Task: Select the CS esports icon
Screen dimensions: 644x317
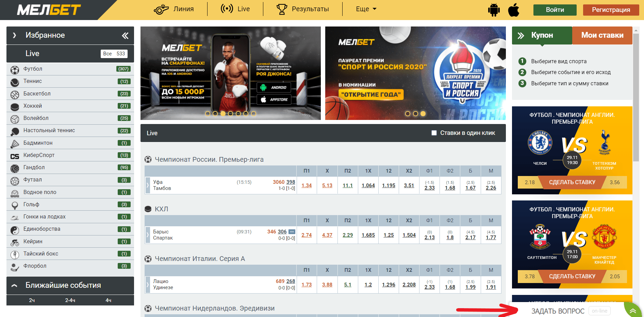Action: 15,156
